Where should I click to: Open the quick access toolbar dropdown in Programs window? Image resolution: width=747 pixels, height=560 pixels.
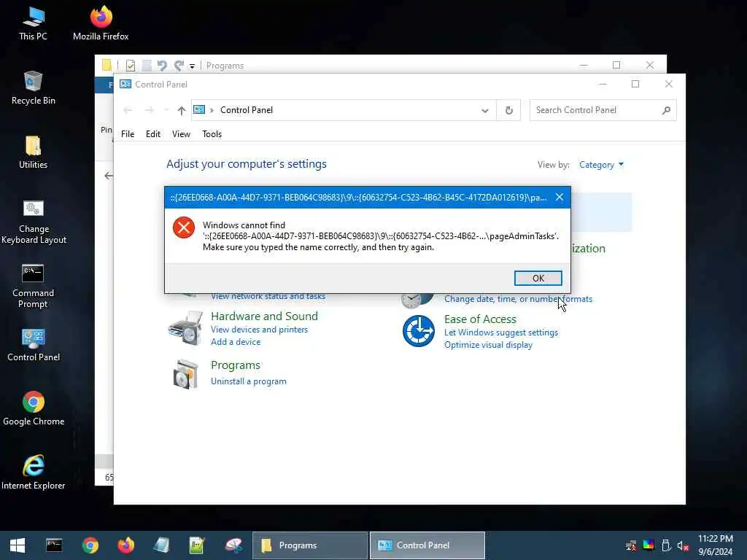pyautogui.click(x=192, y=66)
